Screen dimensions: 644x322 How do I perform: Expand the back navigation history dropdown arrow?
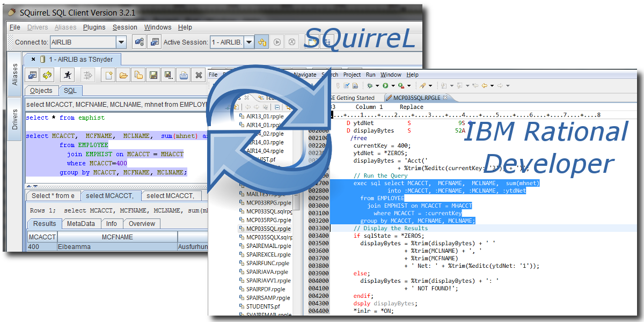pyautogui.click(x=492, y=85)
